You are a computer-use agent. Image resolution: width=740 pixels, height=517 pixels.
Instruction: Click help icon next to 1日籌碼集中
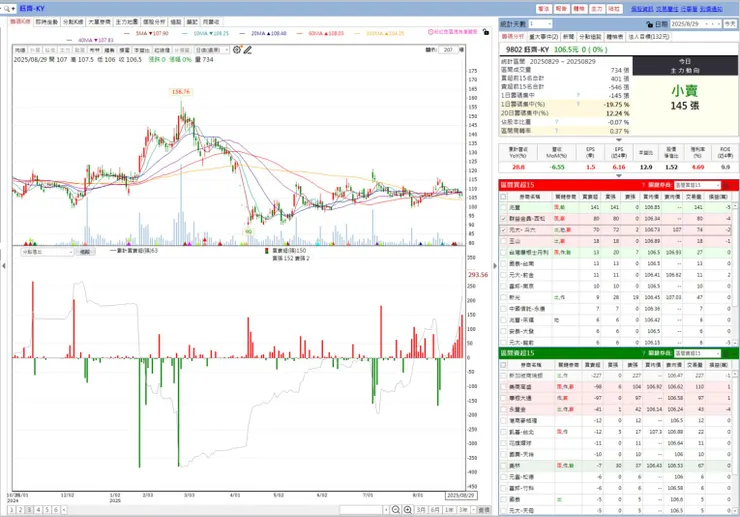[578, 95]
